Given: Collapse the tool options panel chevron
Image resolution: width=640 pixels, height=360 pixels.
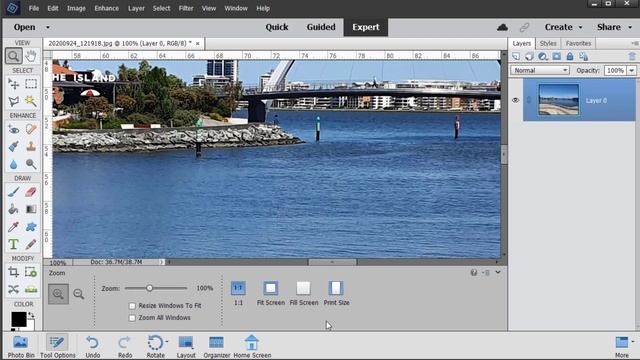Looking at the screenshot, I should 498,272.
